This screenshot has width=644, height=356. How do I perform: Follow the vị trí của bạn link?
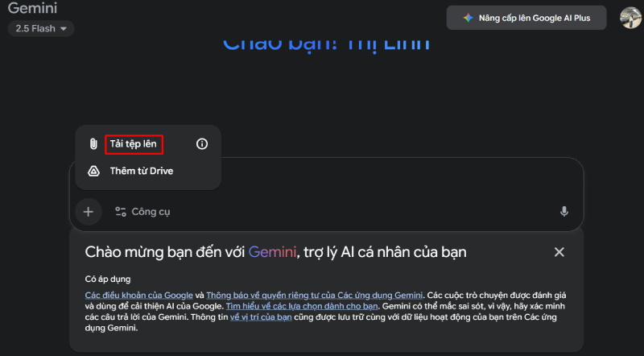point(262,318)
